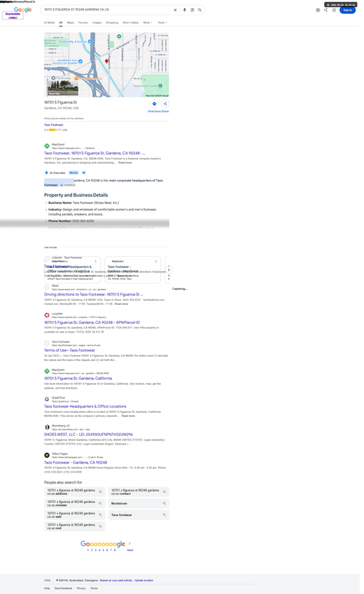
Task: Expand the More dropdown in search tabs
Action: click(148, 23)
